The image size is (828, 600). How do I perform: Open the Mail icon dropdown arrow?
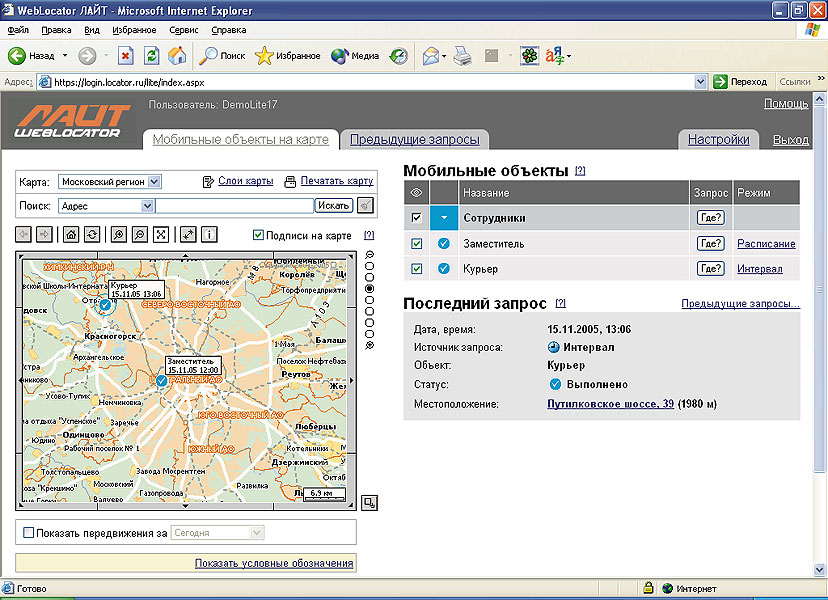[444, 56]
